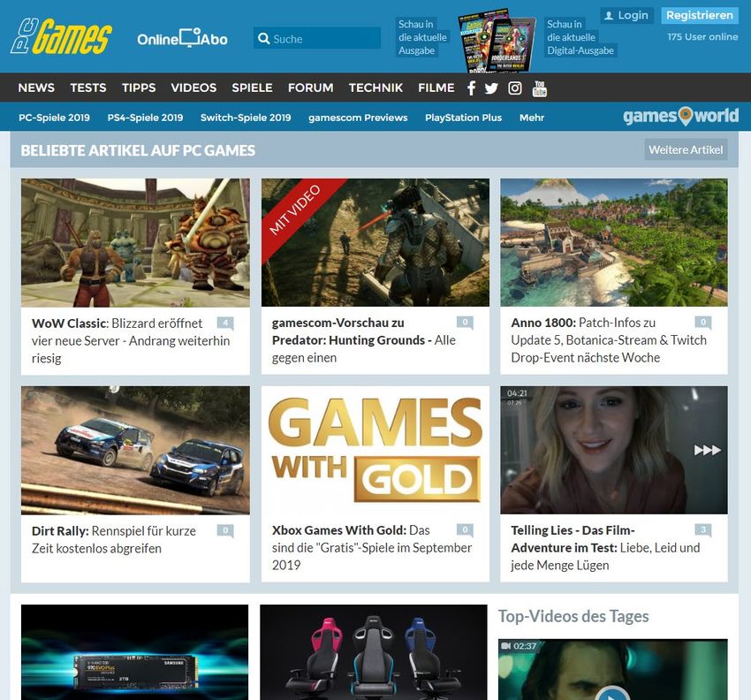Screen dimensions: 751x700
Task: Open the NEWS menu
Action: pos(36,87)
